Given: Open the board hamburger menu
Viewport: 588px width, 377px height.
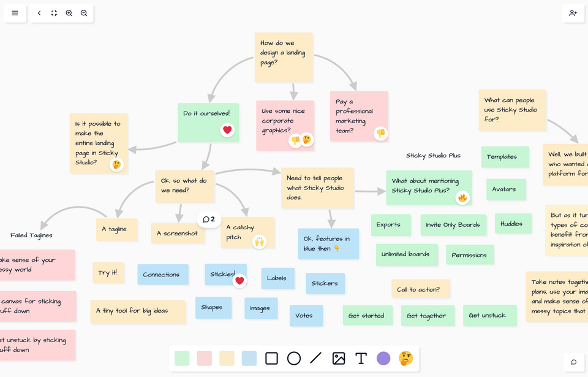Looking at the screenshot, I should click(14, 13).
